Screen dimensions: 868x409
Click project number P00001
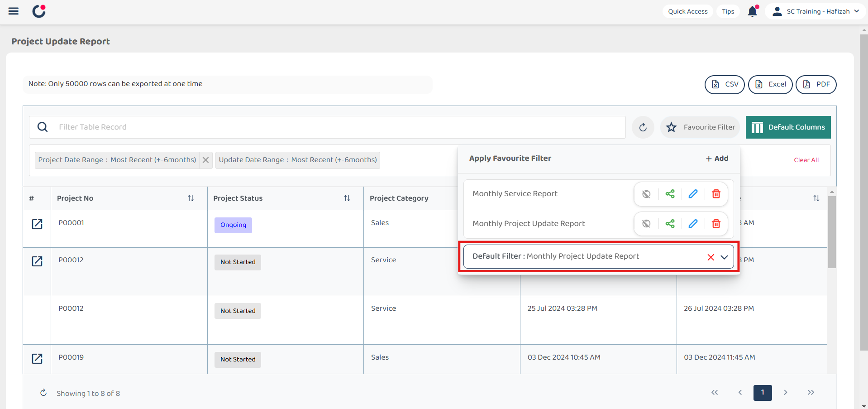click(71, 223)
